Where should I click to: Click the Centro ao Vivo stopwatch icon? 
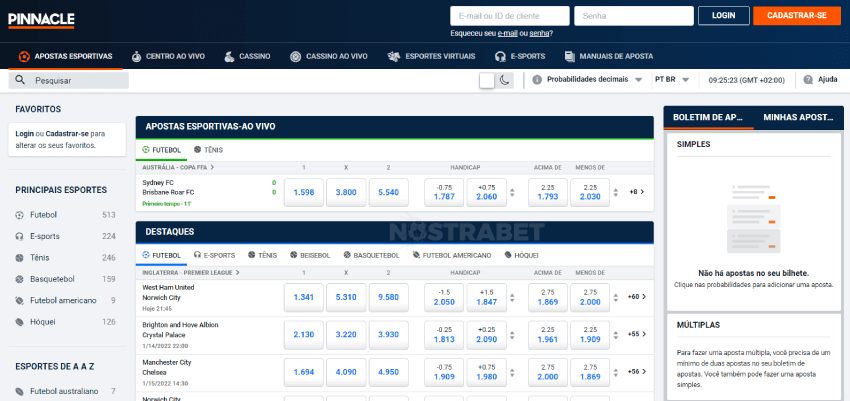(136, 56)
